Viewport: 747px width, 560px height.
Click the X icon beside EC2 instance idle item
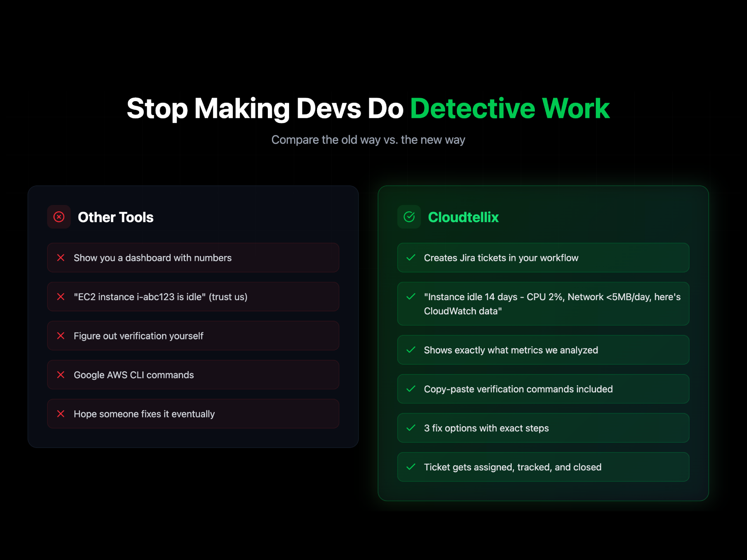(x=61, y=297)
